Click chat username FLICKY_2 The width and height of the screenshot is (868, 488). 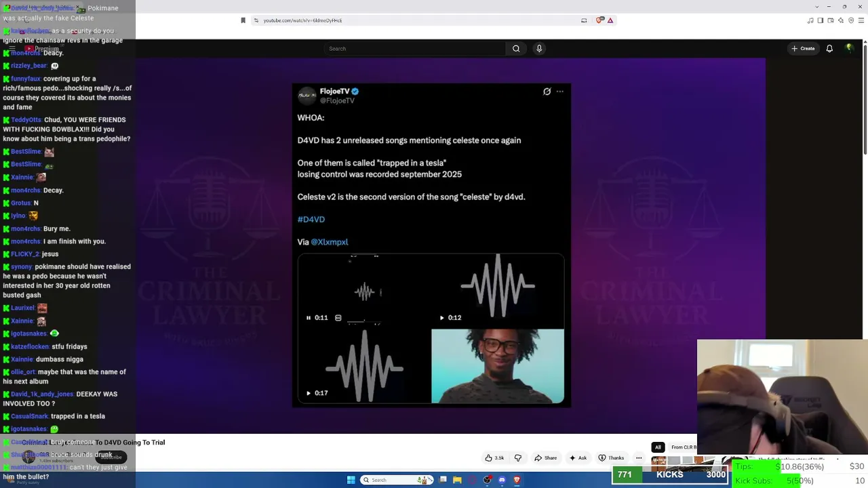pyautogui.click(x=25, y=254)
